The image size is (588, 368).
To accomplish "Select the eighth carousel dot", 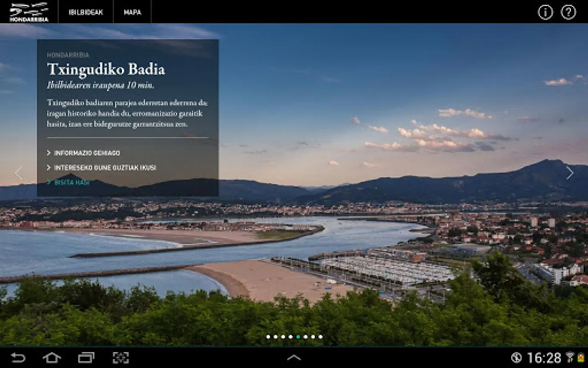I will [x=321, y=337].
